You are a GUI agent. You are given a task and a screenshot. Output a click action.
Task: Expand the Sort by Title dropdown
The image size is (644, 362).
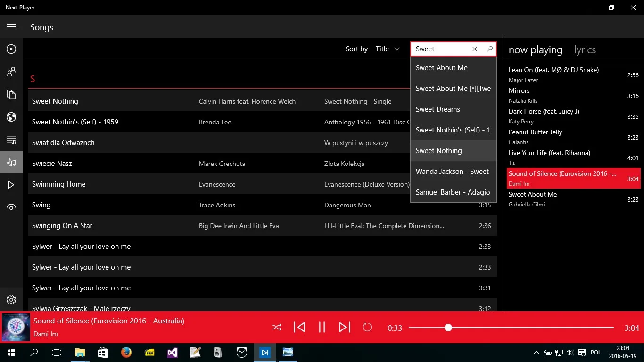[388, 49]
